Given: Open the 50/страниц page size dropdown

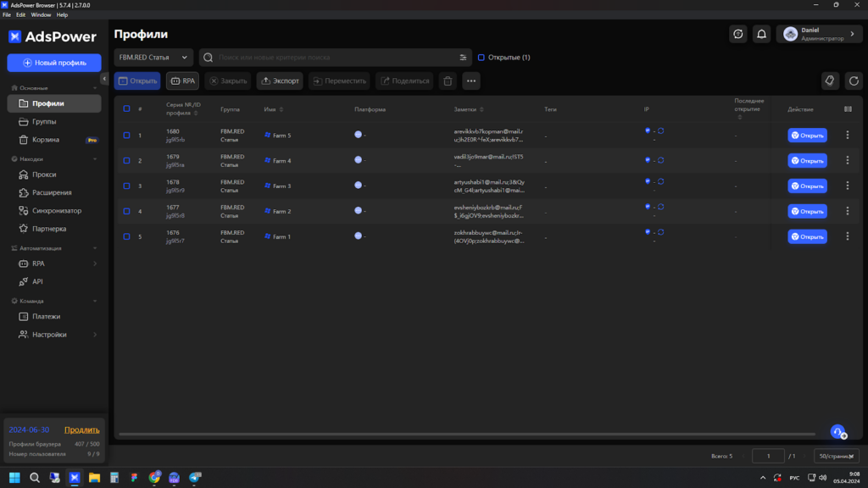Looking at the screenshot, I should [x=836, y=456].
